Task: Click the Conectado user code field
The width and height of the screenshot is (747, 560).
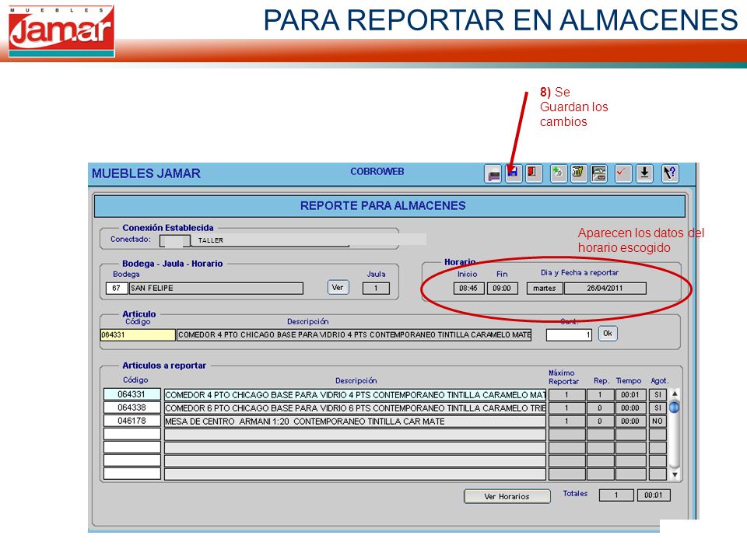Action: pos(175,240)
